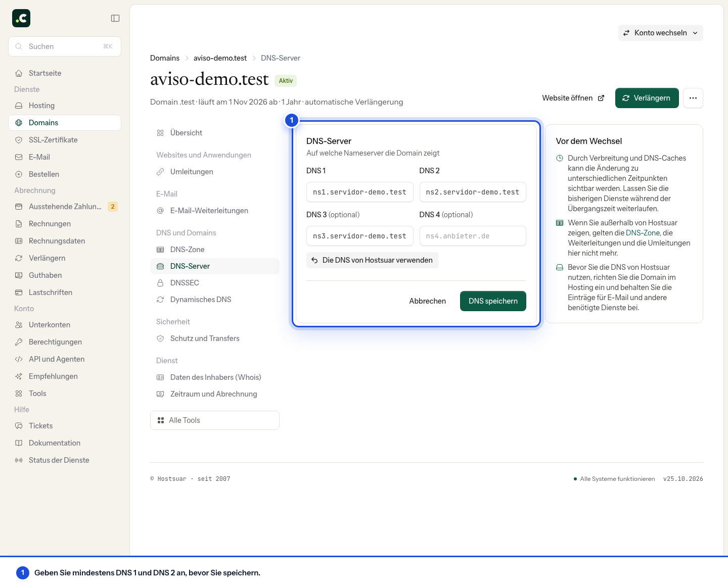Collapse the sidebar with the panel icon

click(x=115, y=18)
